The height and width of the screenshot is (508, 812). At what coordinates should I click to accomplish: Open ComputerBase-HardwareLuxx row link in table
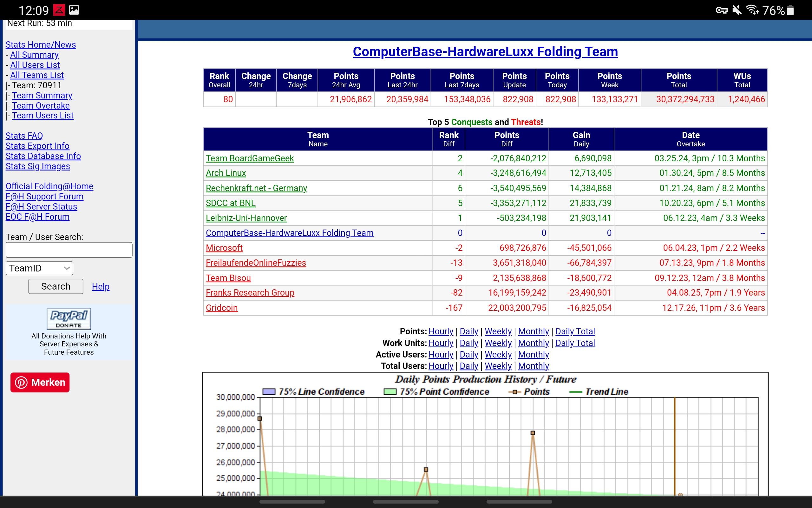point(290,233)
